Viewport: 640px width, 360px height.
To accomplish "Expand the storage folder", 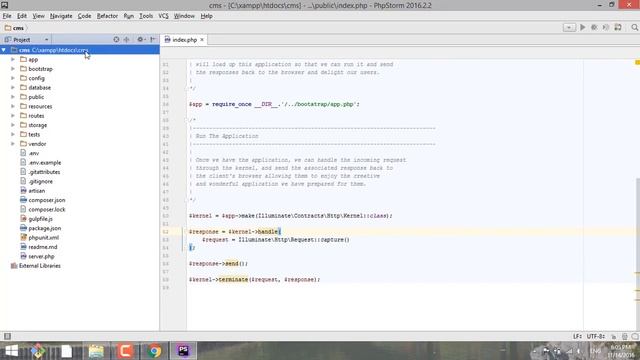I will coord(13,125).
